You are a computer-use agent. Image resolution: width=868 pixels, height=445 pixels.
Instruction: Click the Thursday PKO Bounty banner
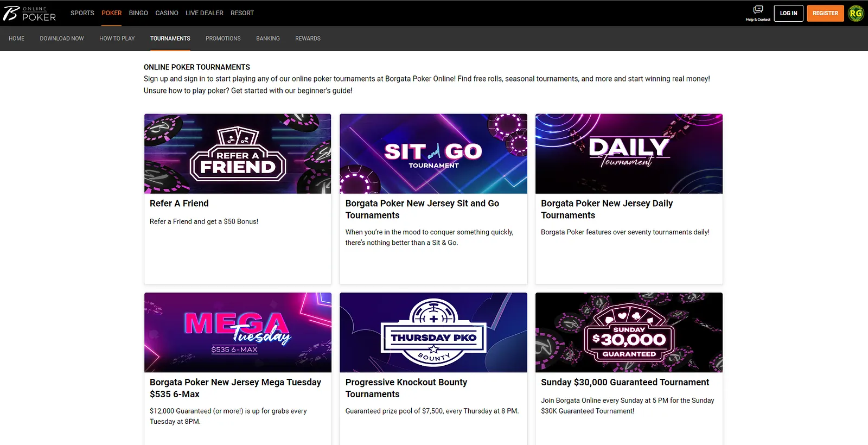[433, 333]
